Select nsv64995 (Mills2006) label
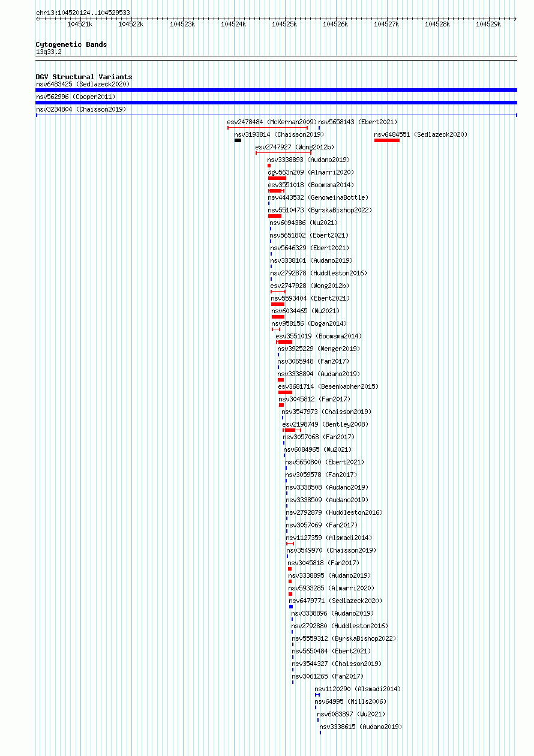 350,701
